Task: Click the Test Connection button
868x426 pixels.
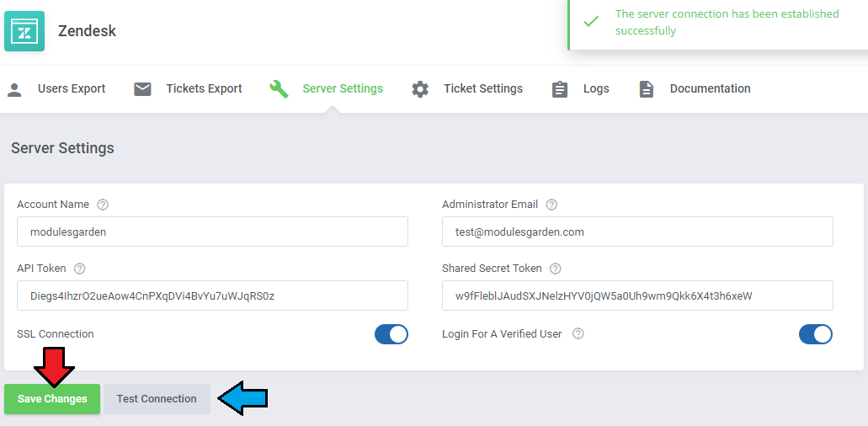Action: coord(157,399)
